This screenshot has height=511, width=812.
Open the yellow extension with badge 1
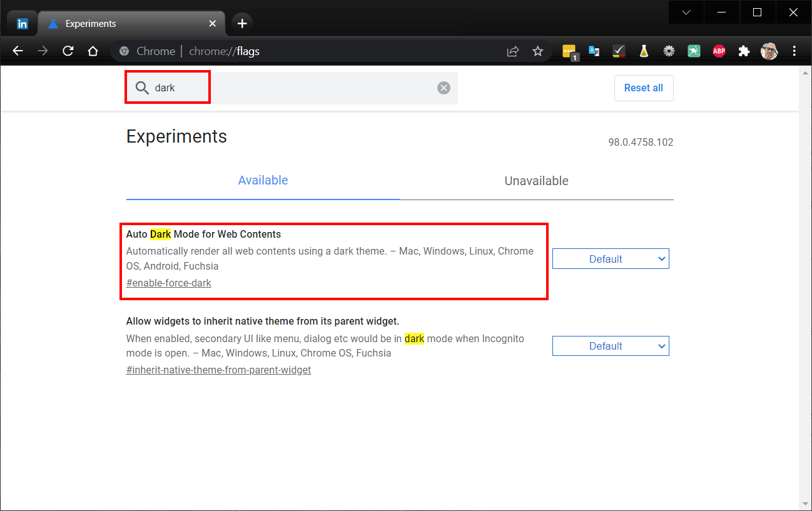pyautogui.click(x=569, y=53)
